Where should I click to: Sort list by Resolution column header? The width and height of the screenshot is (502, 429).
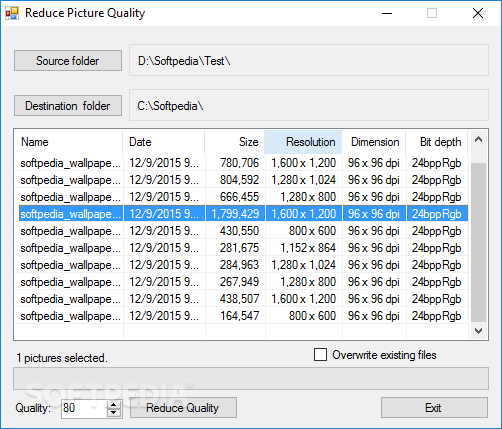tap(303, 142)
